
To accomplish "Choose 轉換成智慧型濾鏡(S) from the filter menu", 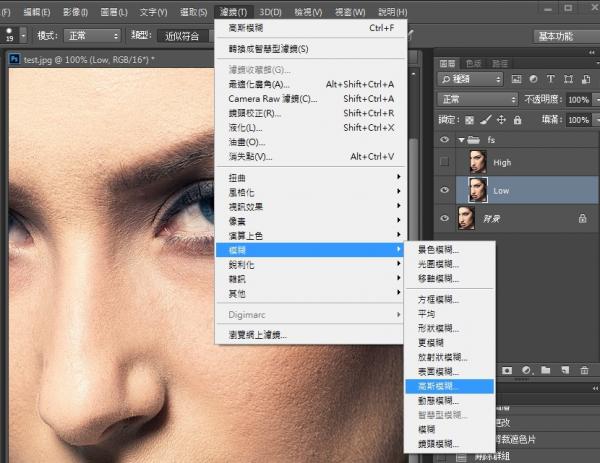I will pos(269,48).
